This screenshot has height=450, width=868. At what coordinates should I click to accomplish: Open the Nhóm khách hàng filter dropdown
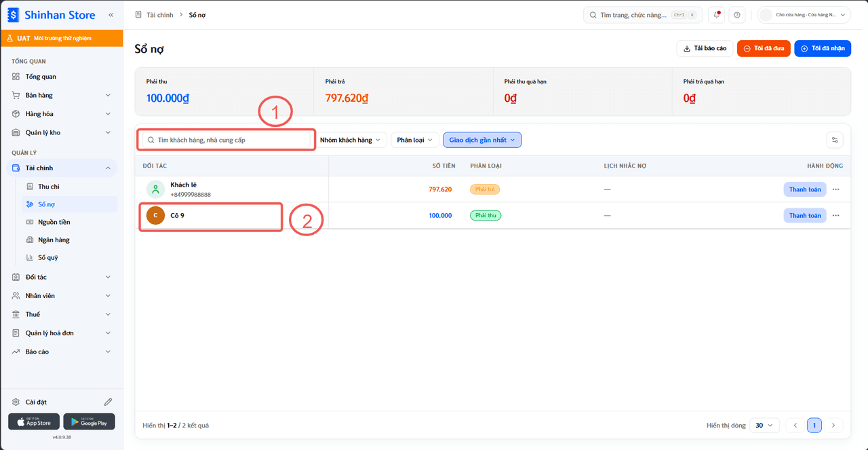pos(350,140)
